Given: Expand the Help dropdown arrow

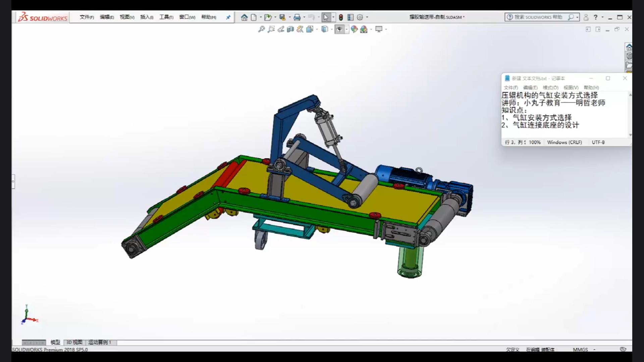Looking at the screenshot, I should point(603,17).
